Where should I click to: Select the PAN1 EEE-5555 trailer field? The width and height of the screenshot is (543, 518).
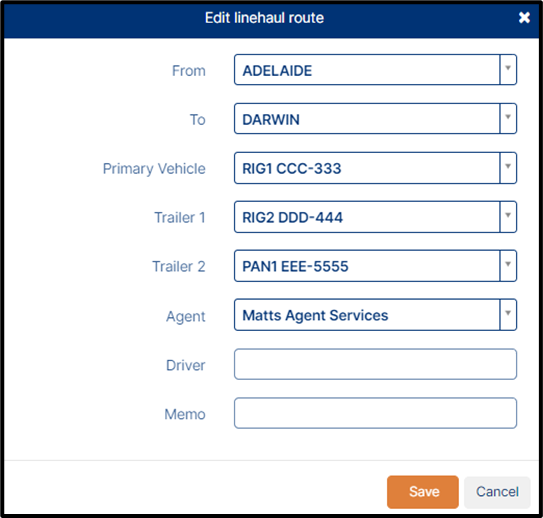[367, 266]
